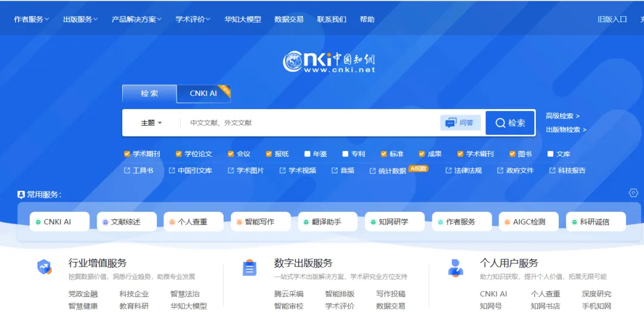Open external link icon for 工具书

(127, 171)
